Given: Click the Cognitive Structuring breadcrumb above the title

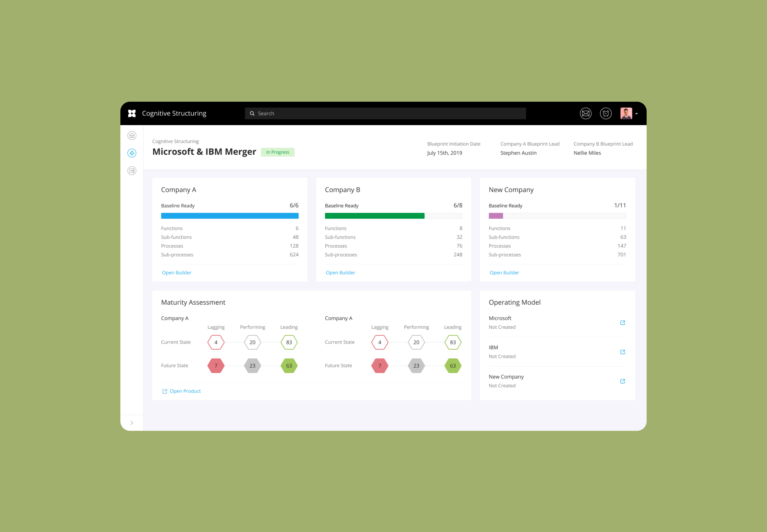Looking at the screenshot, I should [175, 141].
